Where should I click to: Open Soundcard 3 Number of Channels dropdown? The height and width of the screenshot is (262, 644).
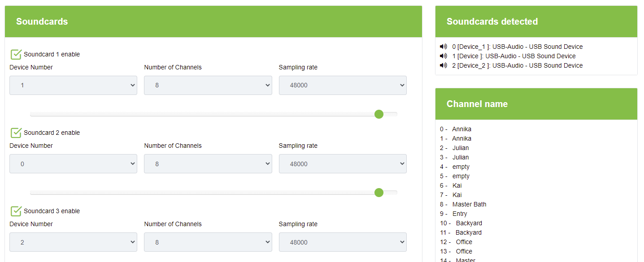pos(208,242)
